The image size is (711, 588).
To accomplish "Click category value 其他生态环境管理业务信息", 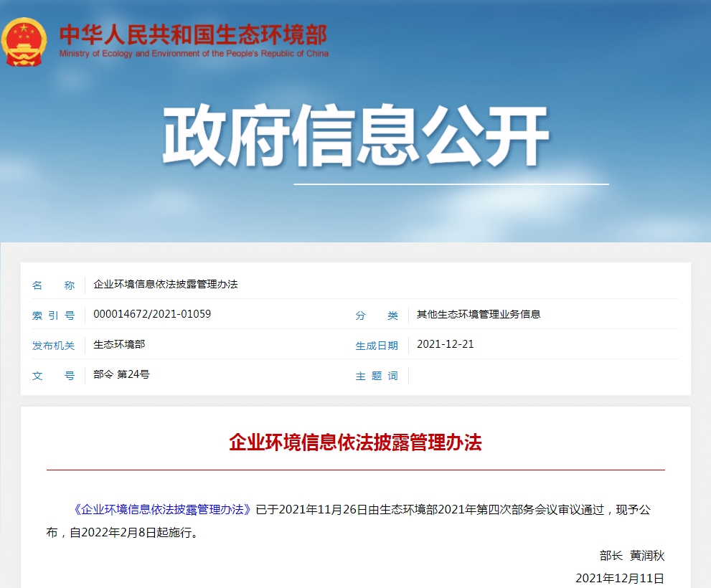I will (479, 314).
